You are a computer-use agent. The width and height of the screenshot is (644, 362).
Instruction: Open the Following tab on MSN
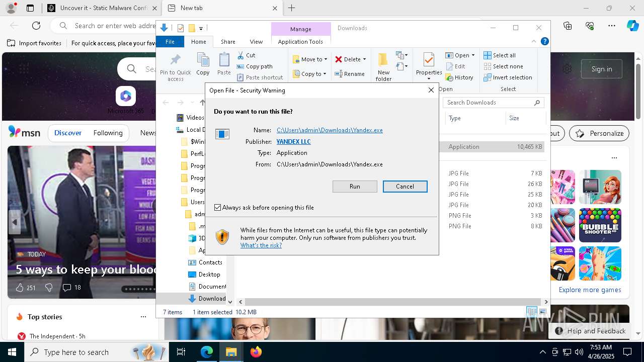pos(108,133)
